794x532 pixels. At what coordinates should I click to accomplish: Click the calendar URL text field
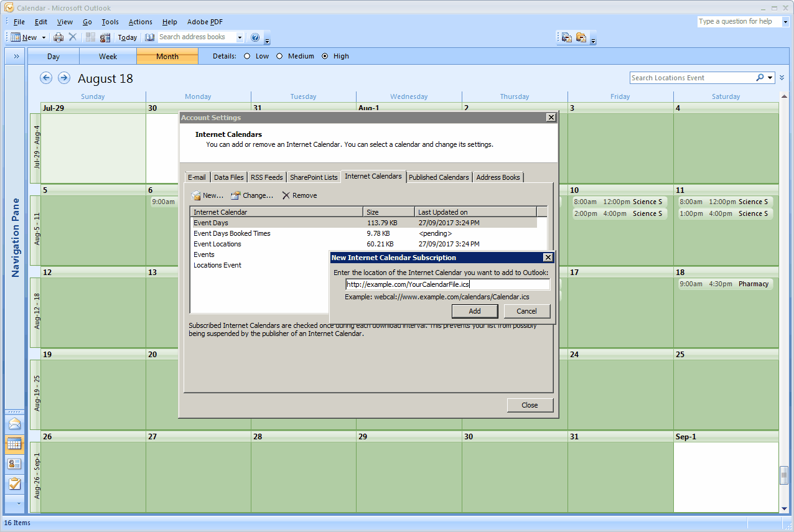coord(448,284)
